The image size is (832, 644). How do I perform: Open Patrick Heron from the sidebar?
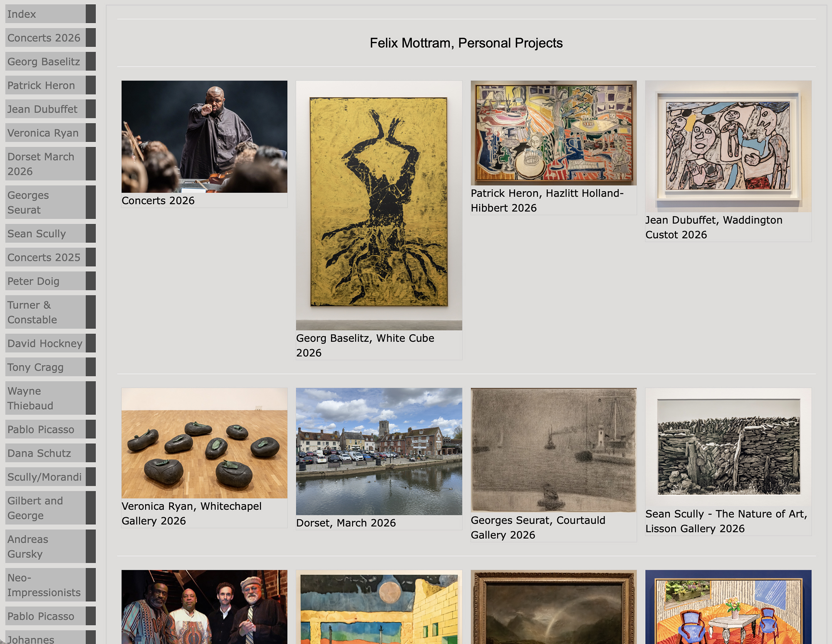point(50,85)
